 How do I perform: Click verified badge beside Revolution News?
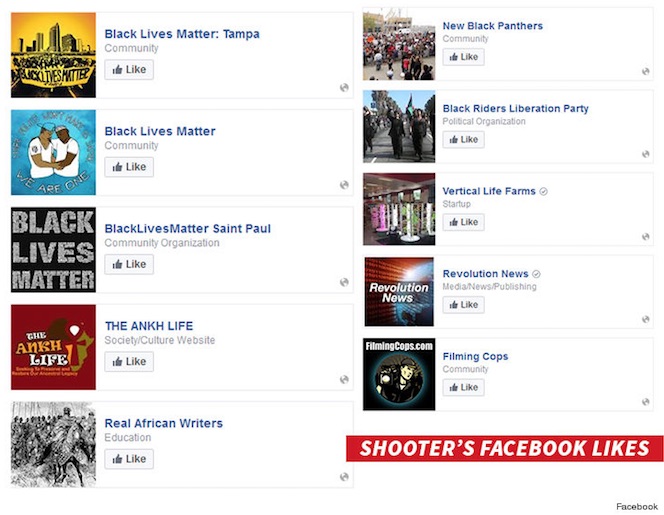tap(536, 274)
